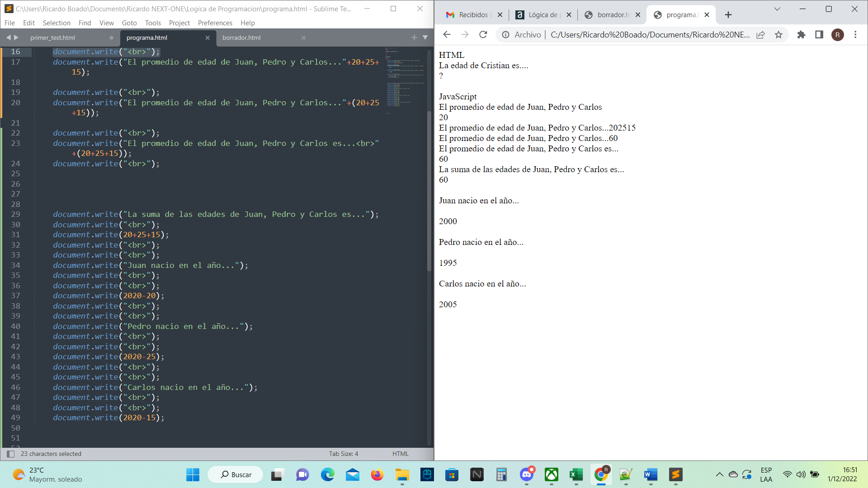Toggle Chrome side panel icon
The image size is (868, 488).
point(819,35)
